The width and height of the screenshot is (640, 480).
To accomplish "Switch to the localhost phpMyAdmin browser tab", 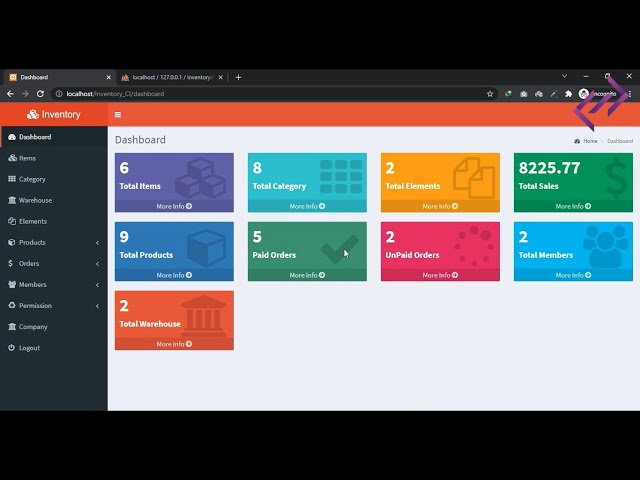I will pos(171,78).
